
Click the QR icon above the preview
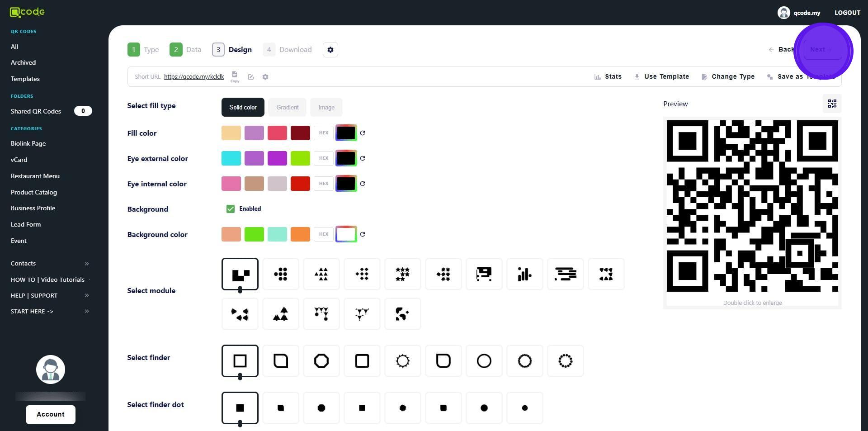tap(832, 104)
